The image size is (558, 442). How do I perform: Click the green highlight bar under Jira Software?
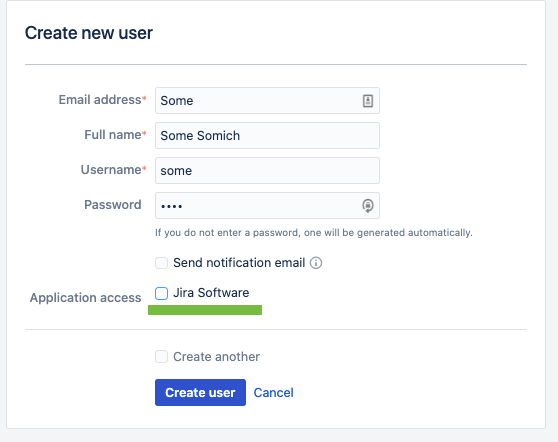(205, 310)
